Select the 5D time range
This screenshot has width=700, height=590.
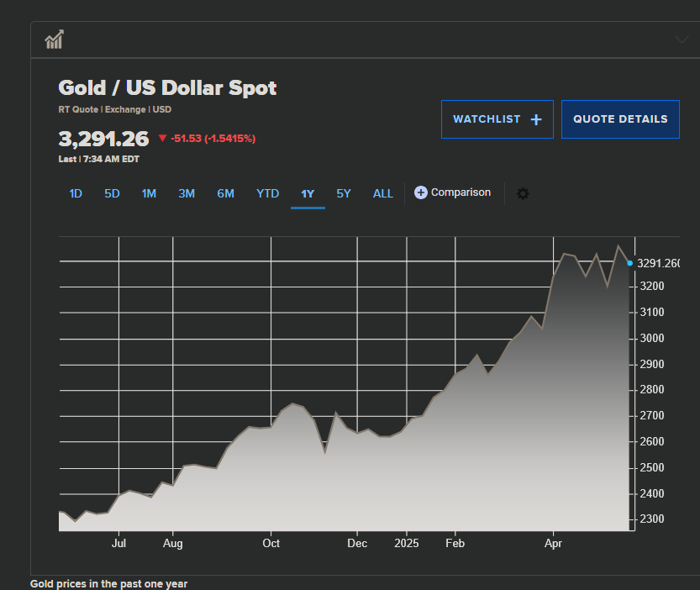[x=112, y=193]
